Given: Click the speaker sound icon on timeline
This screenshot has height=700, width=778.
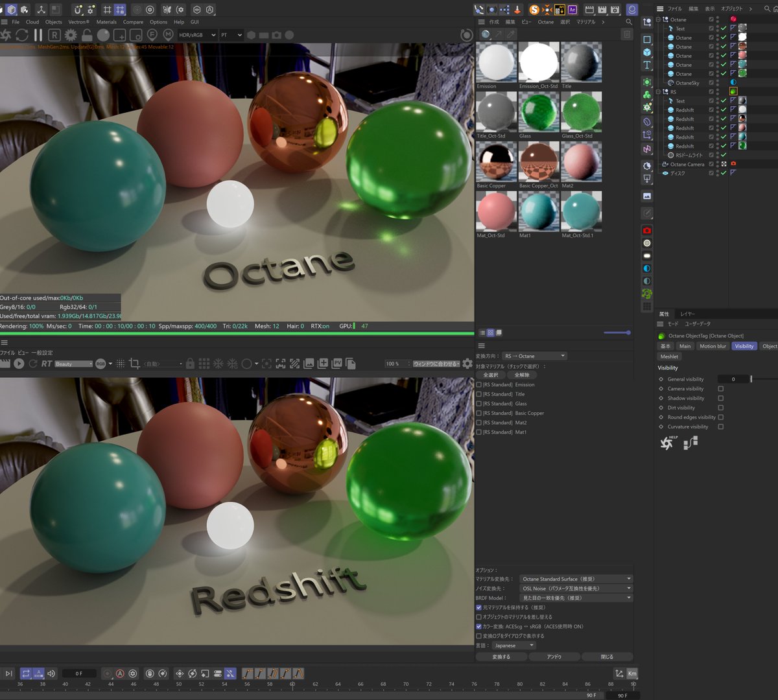Looking at the screenshot, I should click(x=51, y=673).
